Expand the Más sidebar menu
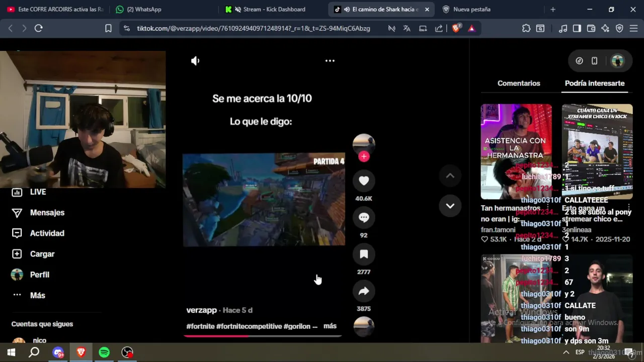 click(38, 295)
